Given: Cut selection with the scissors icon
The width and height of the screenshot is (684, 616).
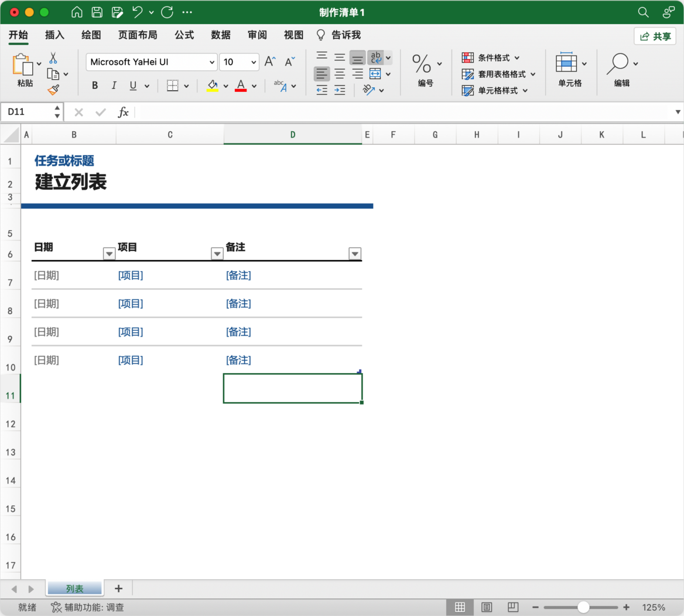Looking at the screenshot, I should (53, 57).
